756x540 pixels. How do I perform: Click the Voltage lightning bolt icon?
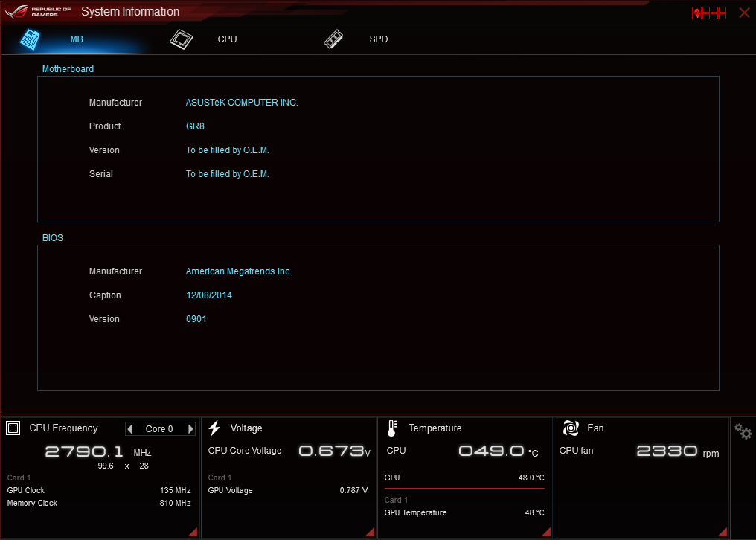tap(214, 428)
